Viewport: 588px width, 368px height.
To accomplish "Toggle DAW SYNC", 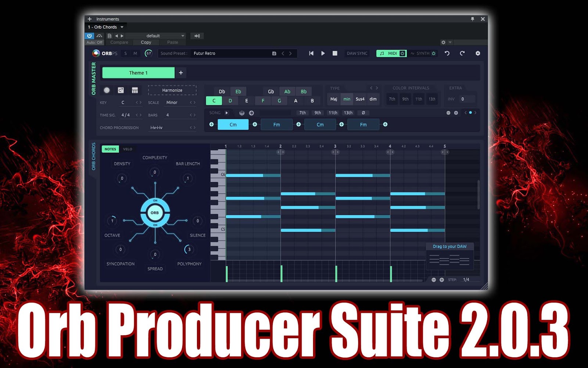I will [x=357, y=53].
